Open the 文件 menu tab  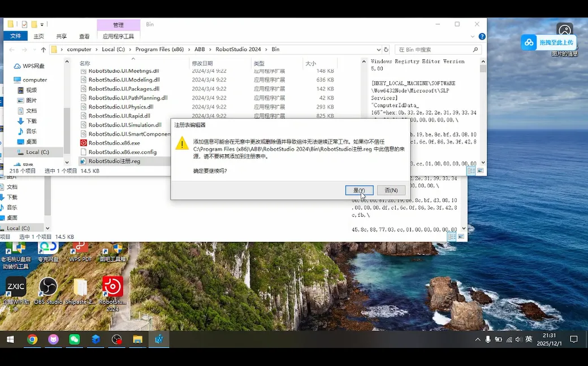(15, 36)
